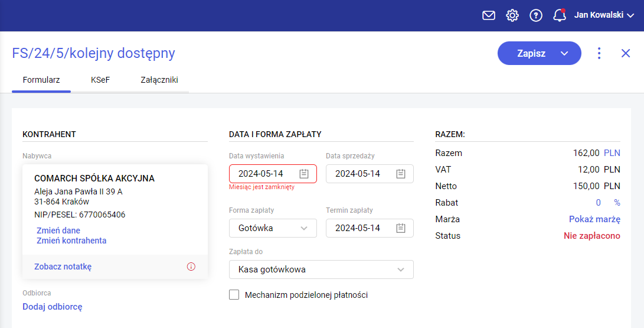The width and height of the screenshot is (644, 328).
Task: Open notifications bell icon
Action: 559,15
